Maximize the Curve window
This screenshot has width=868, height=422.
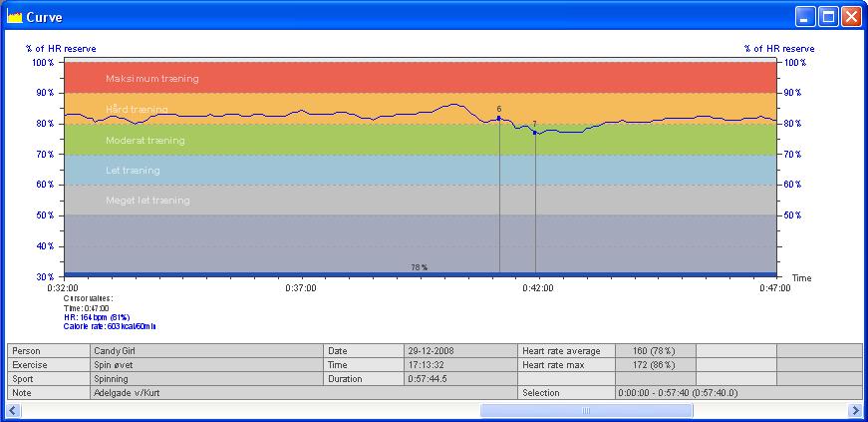(828, 17)
